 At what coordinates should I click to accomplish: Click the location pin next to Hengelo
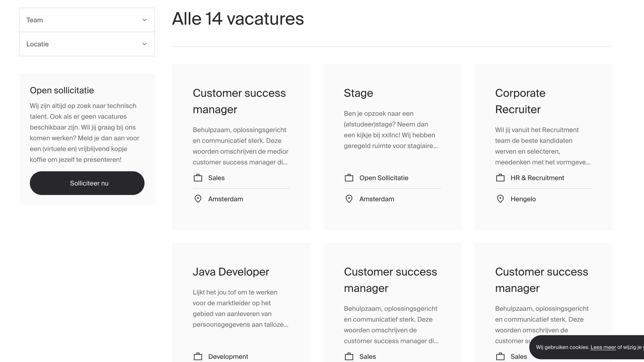tap(501, 199)
